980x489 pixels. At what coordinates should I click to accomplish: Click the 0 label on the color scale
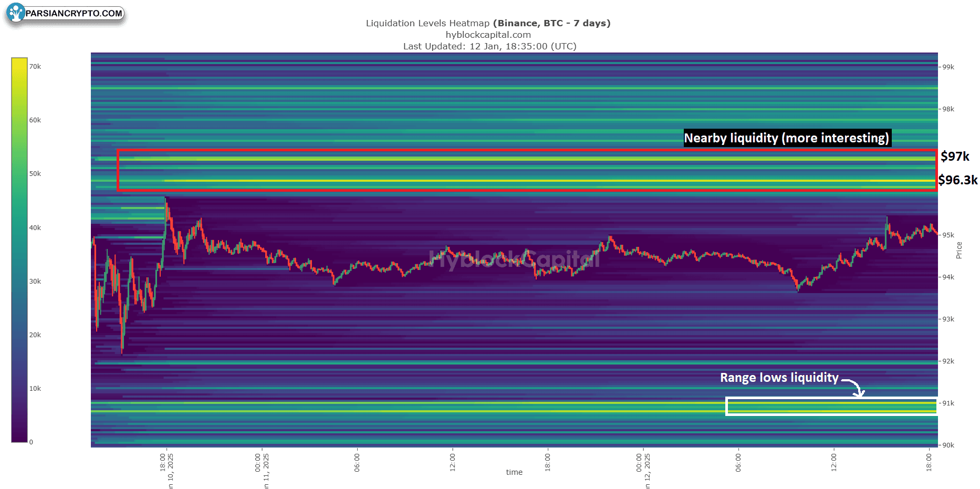click(x=31, y=442)
